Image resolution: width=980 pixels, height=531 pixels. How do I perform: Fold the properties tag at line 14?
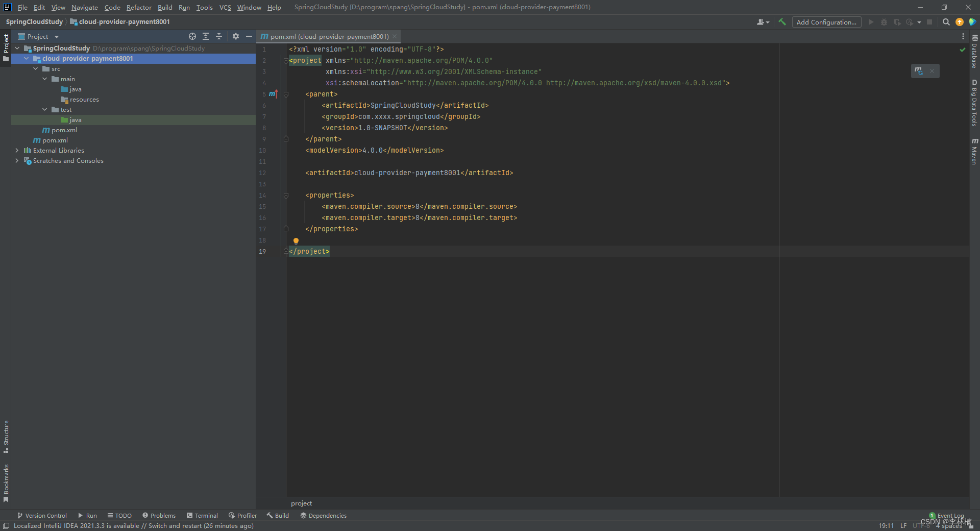tap(286, 195)
